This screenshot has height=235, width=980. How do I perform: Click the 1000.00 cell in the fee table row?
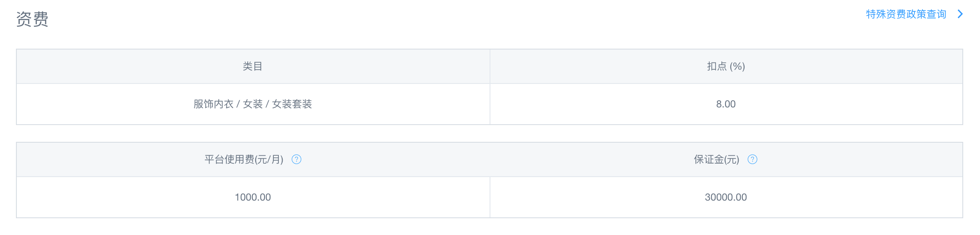coord(253,197)
